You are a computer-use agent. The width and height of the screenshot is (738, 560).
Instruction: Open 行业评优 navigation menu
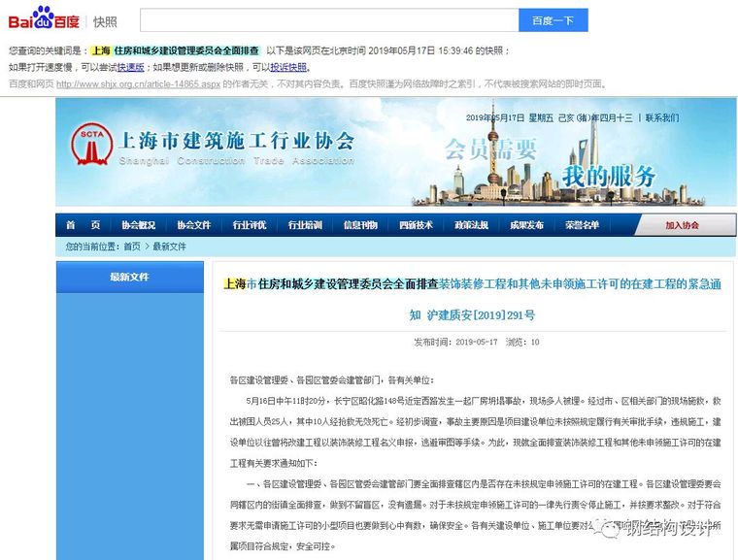249,225
